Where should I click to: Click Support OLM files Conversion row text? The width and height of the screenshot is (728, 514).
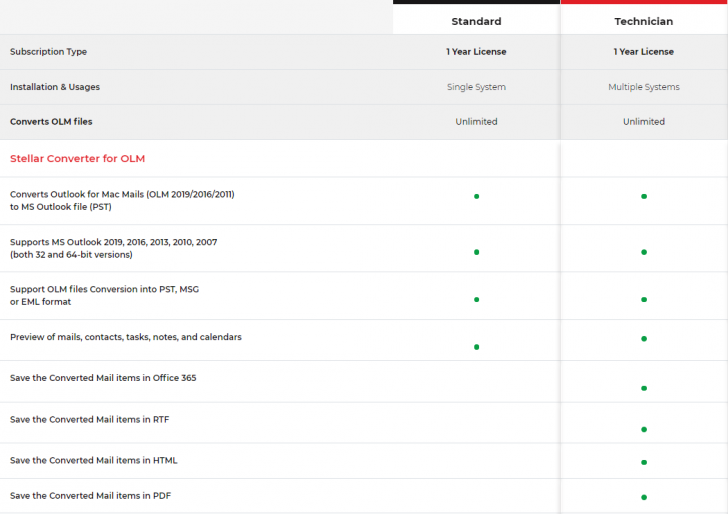[104, 295]
